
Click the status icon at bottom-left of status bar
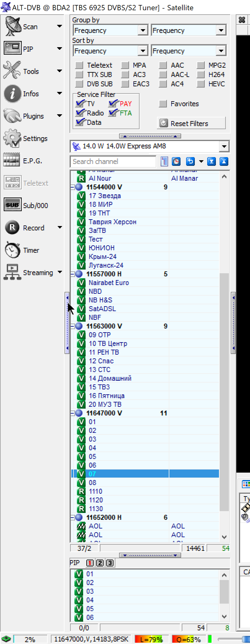6,639
